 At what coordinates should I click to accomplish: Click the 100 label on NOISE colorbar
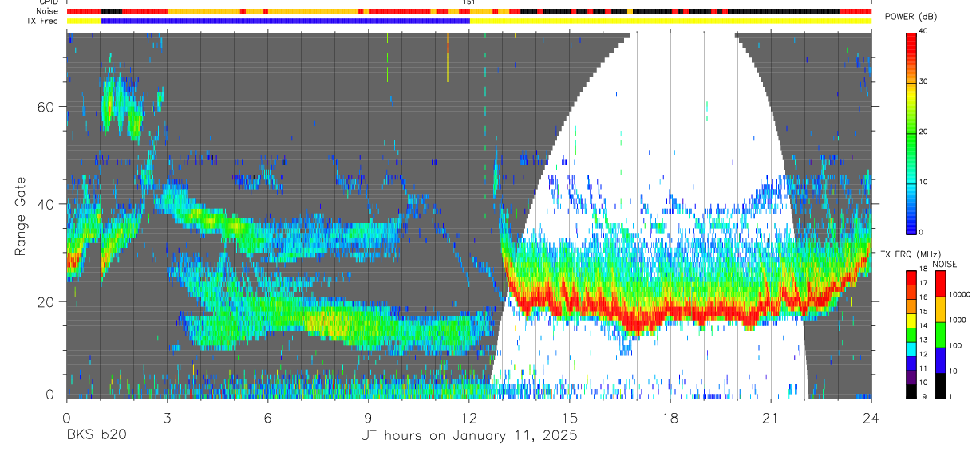(955, 345)
